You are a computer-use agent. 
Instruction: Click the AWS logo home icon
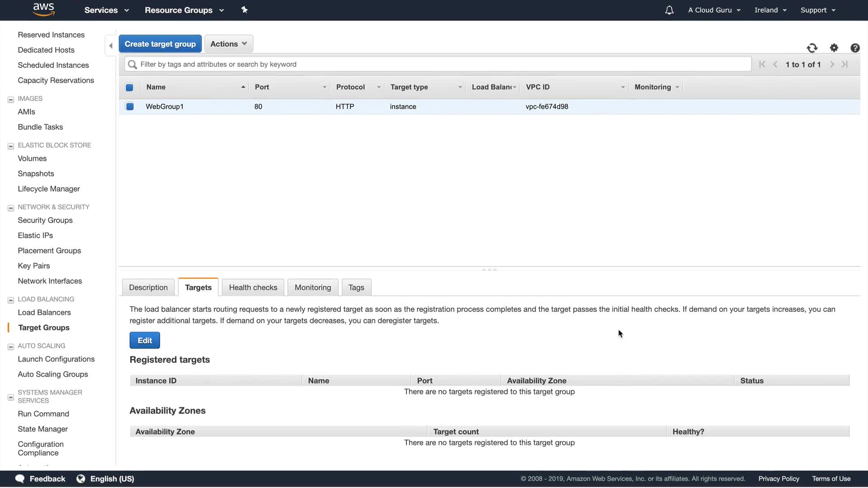pos(44,9)
